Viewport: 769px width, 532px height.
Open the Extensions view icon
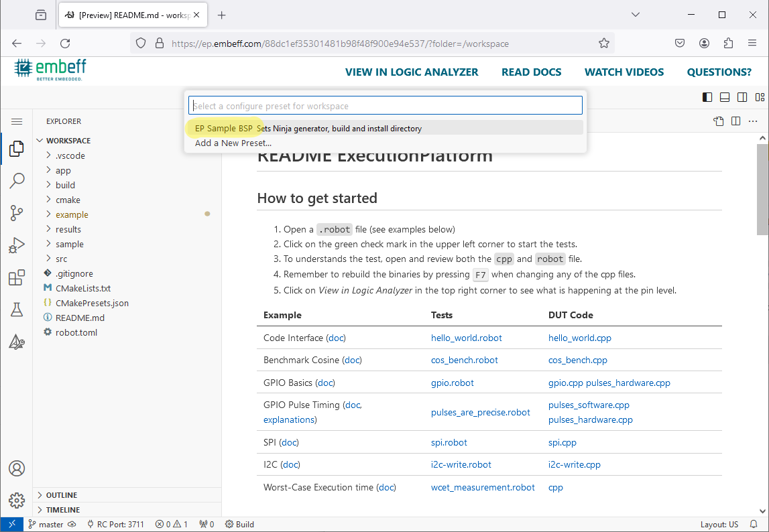pos(17,277)
